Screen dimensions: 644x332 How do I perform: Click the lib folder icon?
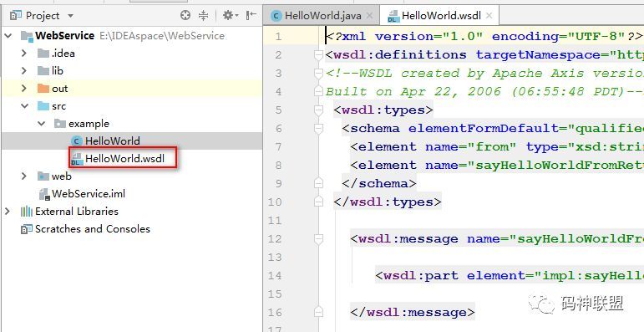point(43,71)
